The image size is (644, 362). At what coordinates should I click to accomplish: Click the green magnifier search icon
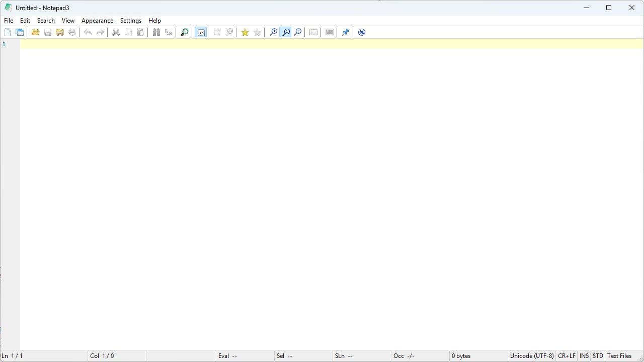[185, 32]
